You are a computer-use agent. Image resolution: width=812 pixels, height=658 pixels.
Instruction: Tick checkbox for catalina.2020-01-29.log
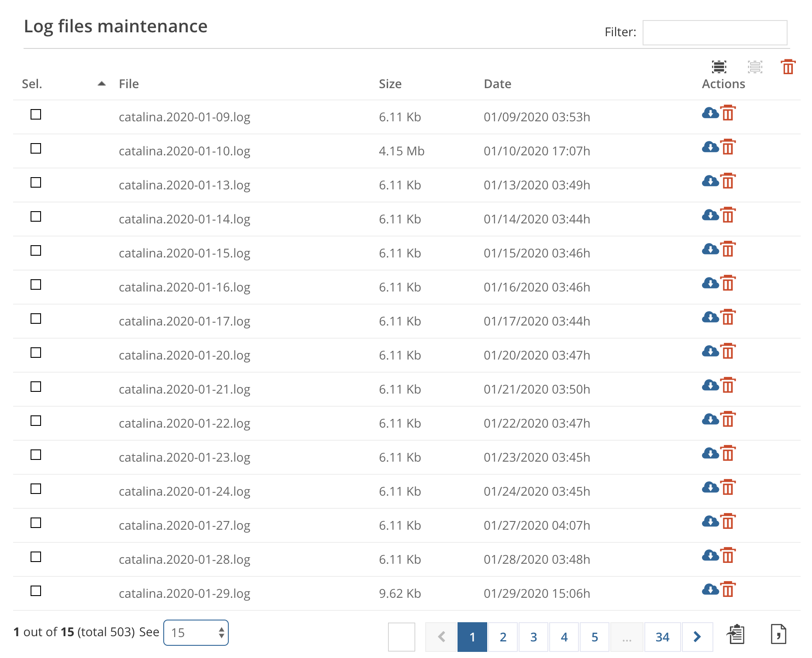tap(36, 591)
